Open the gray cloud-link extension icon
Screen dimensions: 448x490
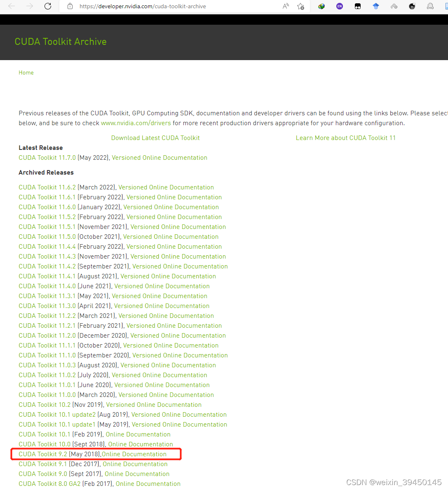394,6
